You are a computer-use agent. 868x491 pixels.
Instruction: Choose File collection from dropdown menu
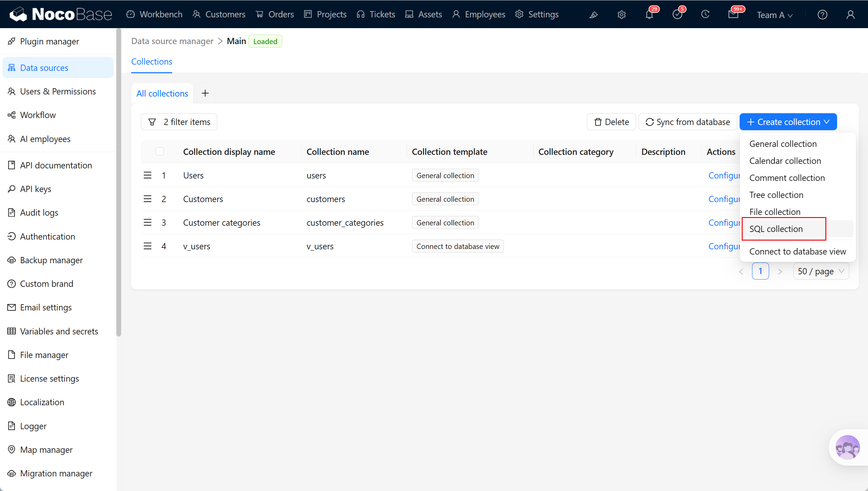pyautogui.click(x=798, y=212)
